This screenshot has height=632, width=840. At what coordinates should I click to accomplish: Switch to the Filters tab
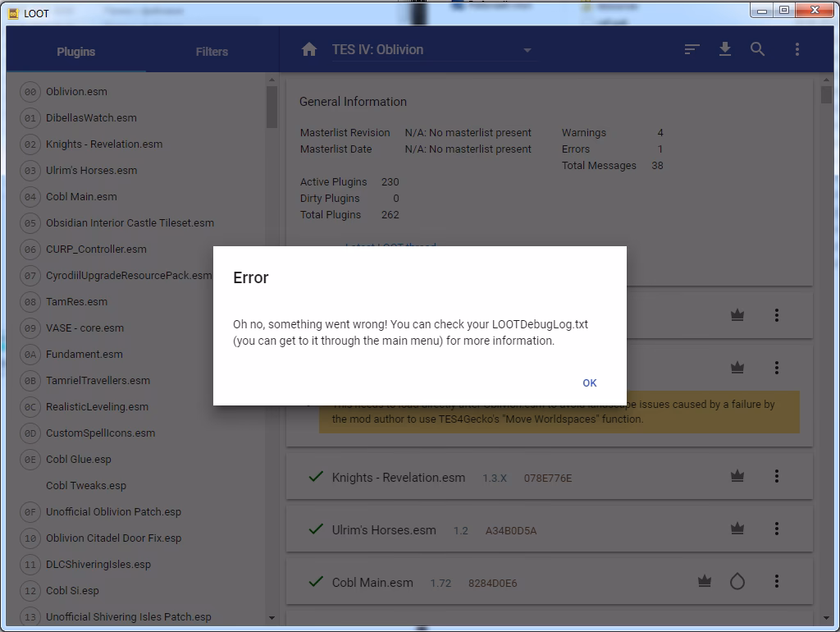point(212,52)
